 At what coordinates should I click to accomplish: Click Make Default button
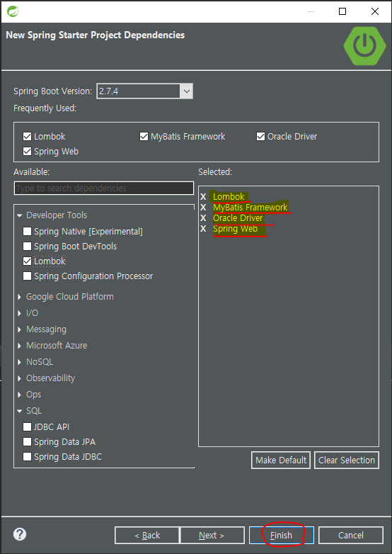point(281,460)
